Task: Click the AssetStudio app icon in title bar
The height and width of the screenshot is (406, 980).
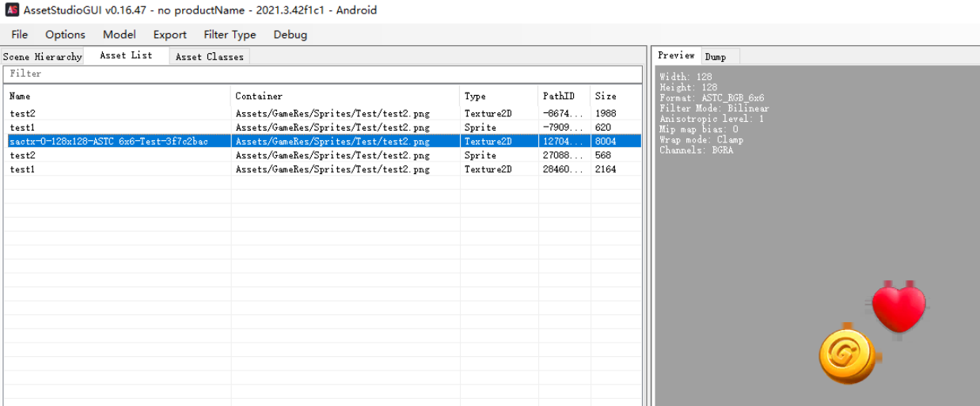Action: pos(11,10)
